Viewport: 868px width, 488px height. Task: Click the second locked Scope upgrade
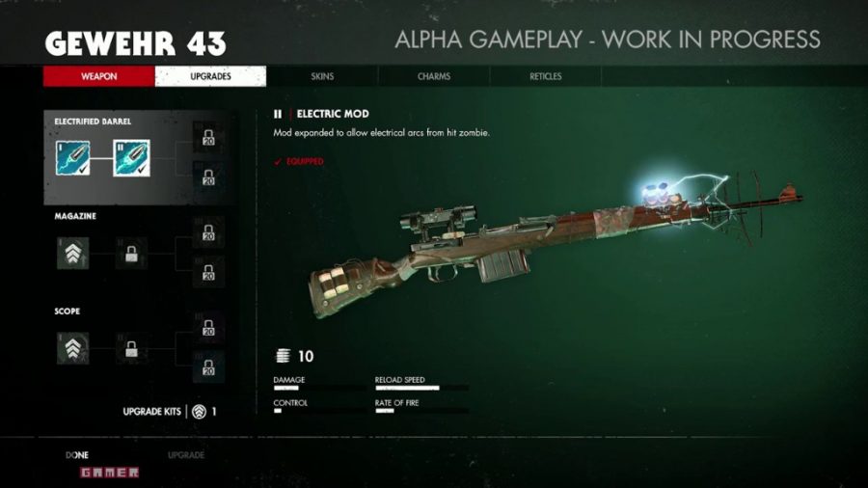(x=131, y=348)
